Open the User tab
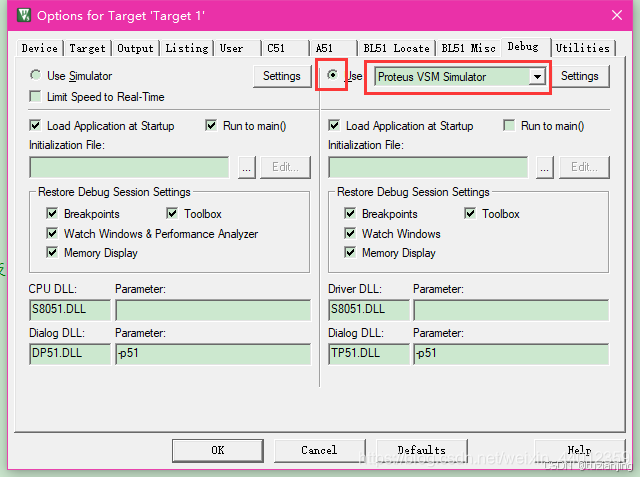The width and height of the screenshot is (640, 477). click(238, 48)
